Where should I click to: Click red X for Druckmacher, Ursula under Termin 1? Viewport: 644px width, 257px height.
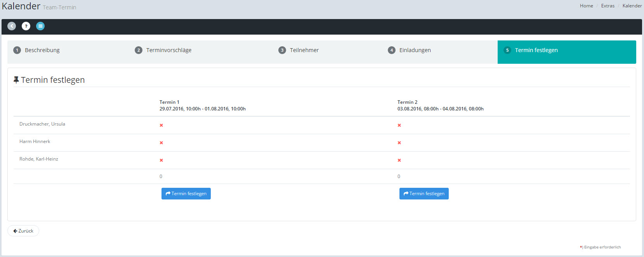161,125
